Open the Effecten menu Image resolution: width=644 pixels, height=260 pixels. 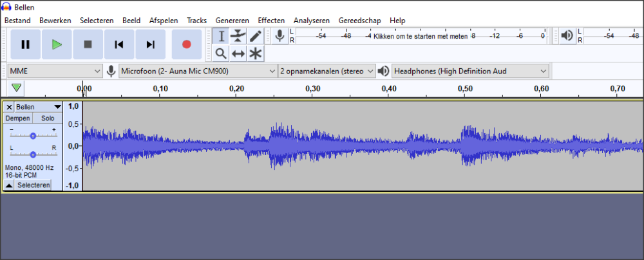270,21
